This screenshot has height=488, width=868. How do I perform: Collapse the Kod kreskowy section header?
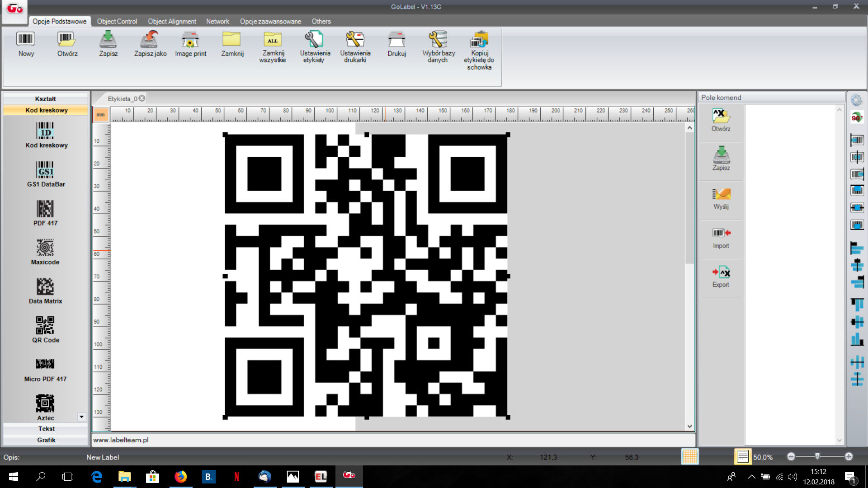click(45, 110)
